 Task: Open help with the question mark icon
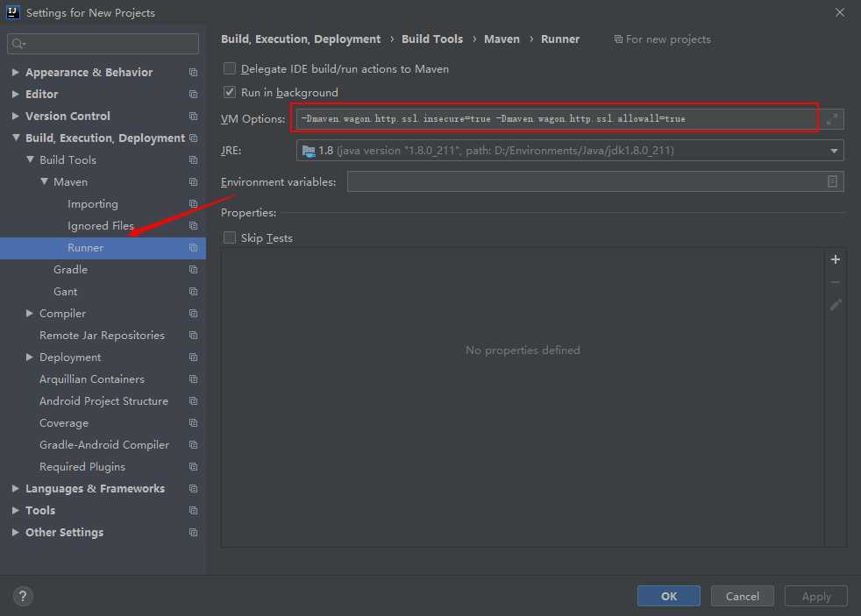click(23, 596)
